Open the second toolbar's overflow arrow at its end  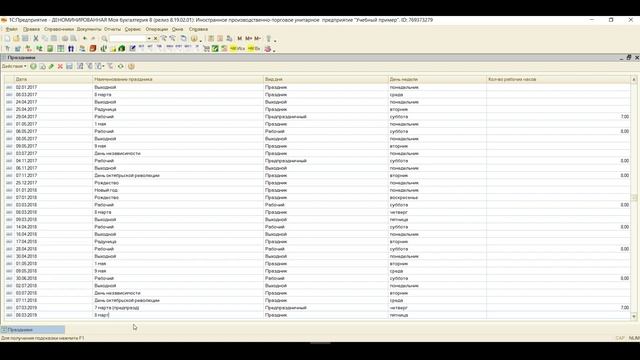[x=274, y=51]
